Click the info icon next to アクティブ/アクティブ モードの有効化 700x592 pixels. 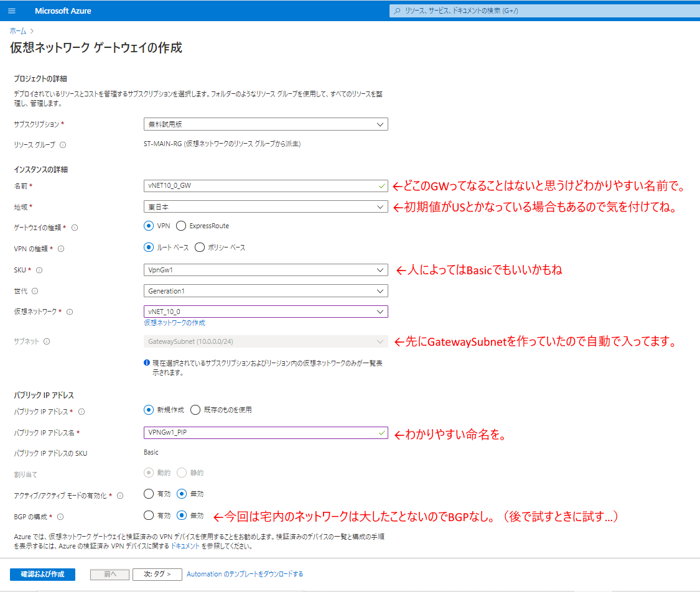119,494
